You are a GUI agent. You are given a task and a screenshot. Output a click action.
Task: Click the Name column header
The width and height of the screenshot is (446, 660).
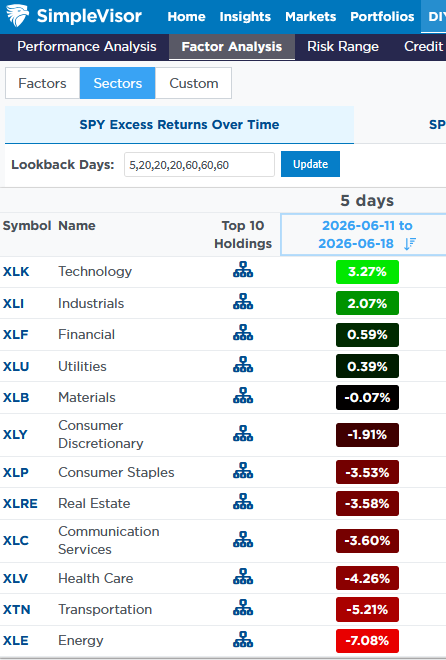77,226
